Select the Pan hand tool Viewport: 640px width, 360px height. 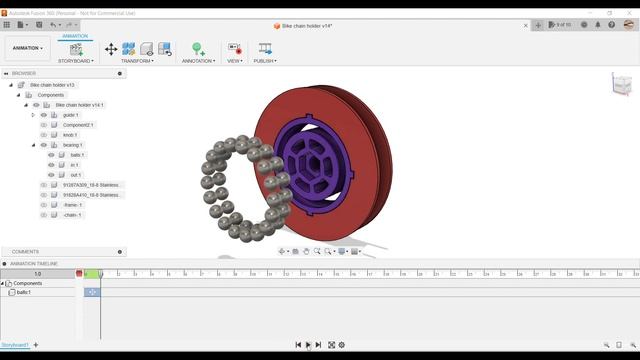point(306,251)
